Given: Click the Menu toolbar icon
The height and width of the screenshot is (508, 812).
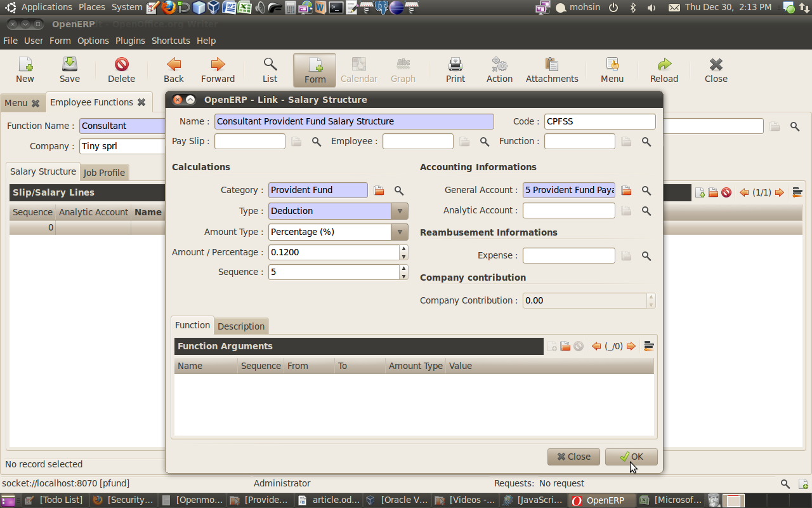Looking at the screenshot, I should pyautogui.click(x=612, y=70).
